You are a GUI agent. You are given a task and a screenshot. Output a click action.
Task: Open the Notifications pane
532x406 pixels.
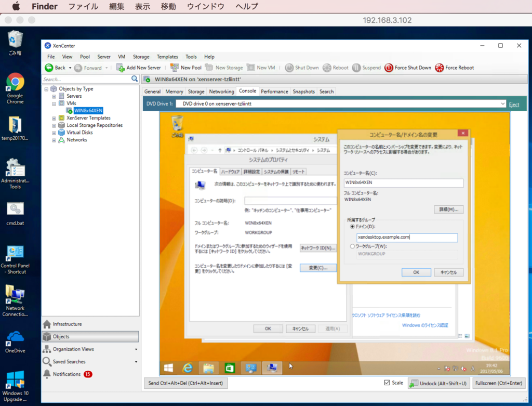67,374
